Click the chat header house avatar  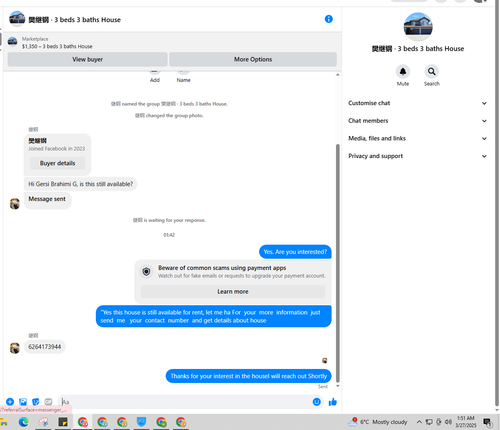[17, 19]
